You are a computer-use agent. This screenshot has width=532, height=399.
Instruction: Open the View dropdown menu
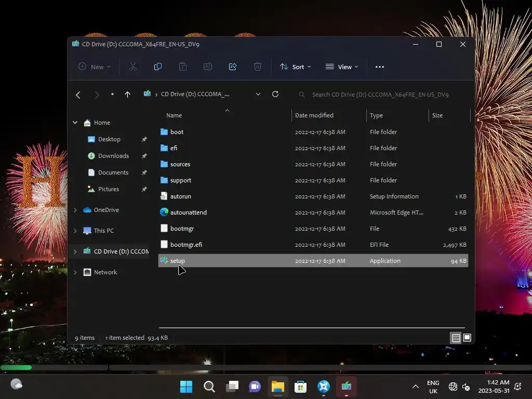[342, 67]
